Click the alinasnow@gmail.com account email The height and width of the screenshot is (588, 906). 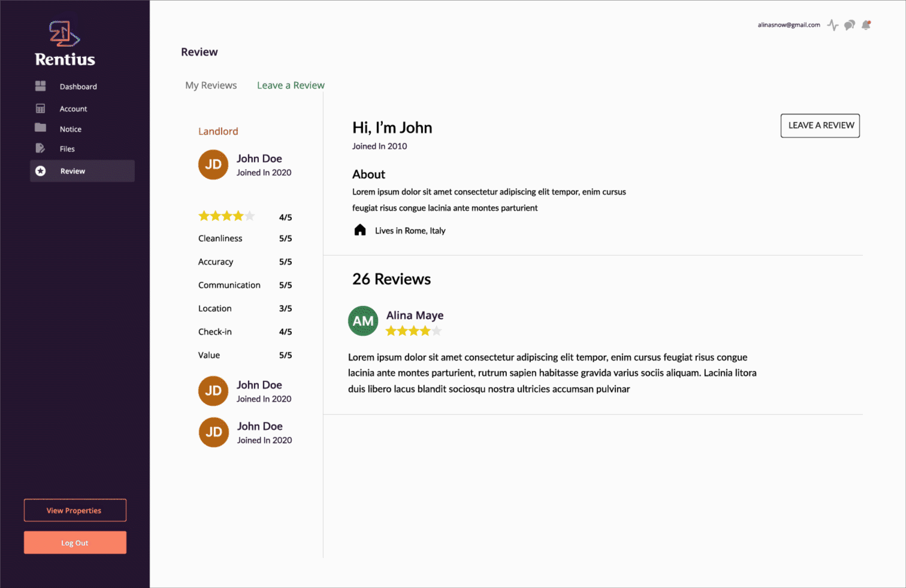[x=789, y=25]
